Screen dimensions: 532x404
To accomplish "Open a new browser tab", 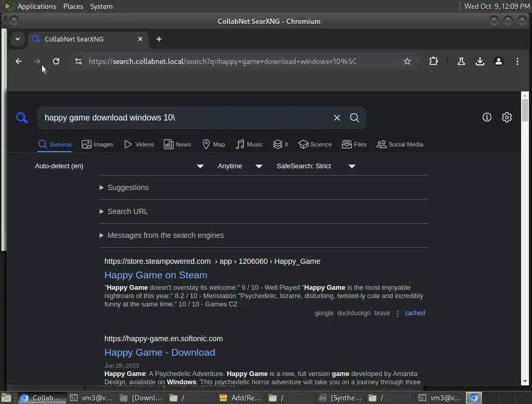I will coord(159,39).
